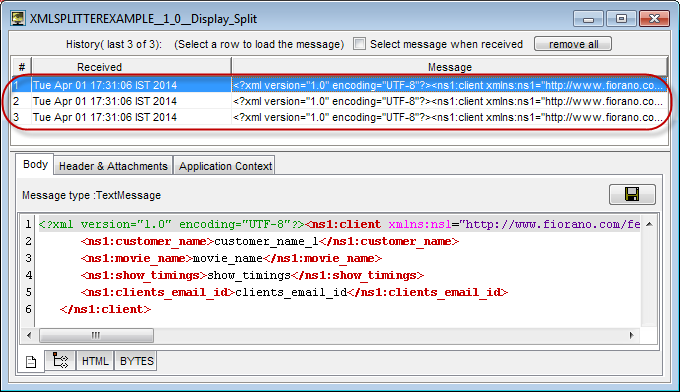Maximize the Display_Split window
The height and width of the screenshot is (392, 680).
click(x=621, y=19)
